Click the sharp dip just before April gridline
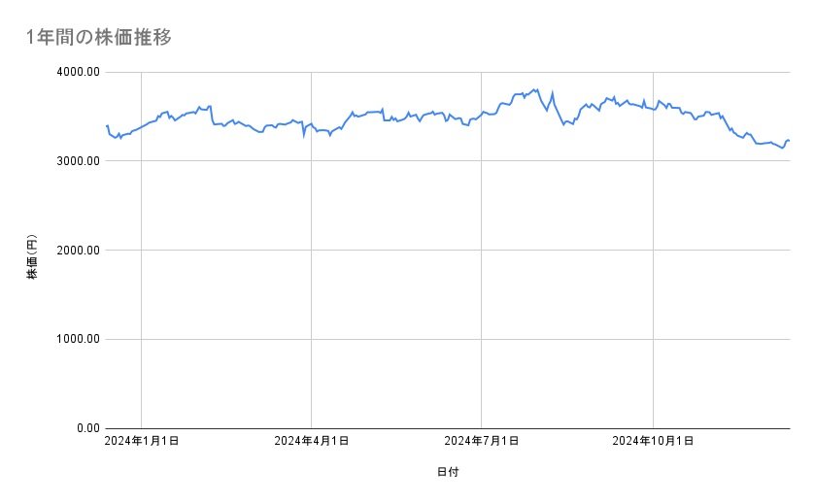The image size is (815, 504). tap(304, 136)
